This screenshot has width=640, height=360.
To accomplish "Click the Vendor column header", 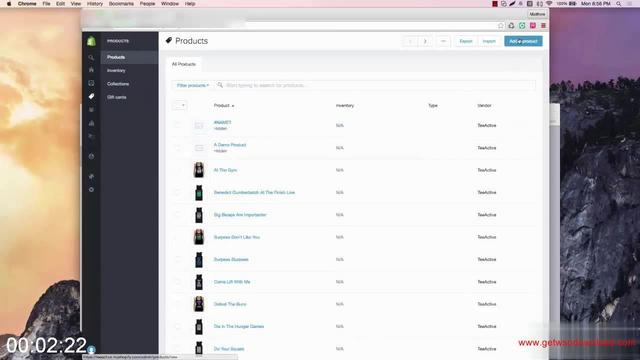I will coord(484,105).
